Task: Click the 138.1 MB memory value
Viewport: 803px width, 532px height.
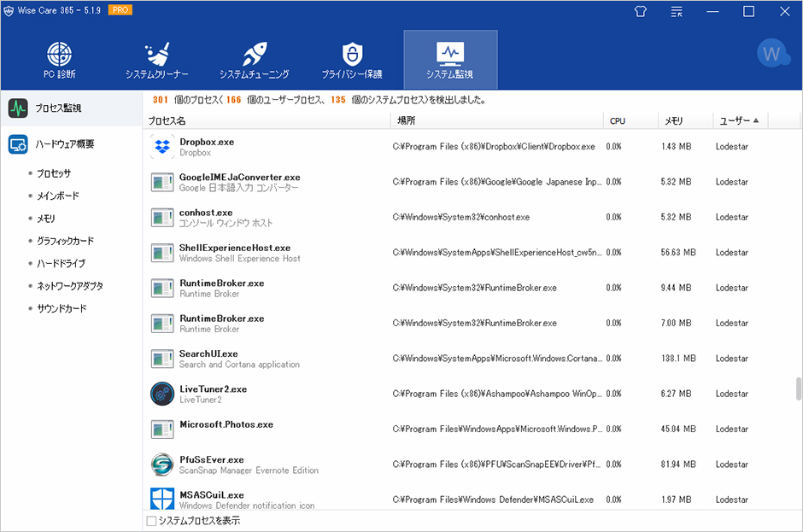Action: (678, 359)
